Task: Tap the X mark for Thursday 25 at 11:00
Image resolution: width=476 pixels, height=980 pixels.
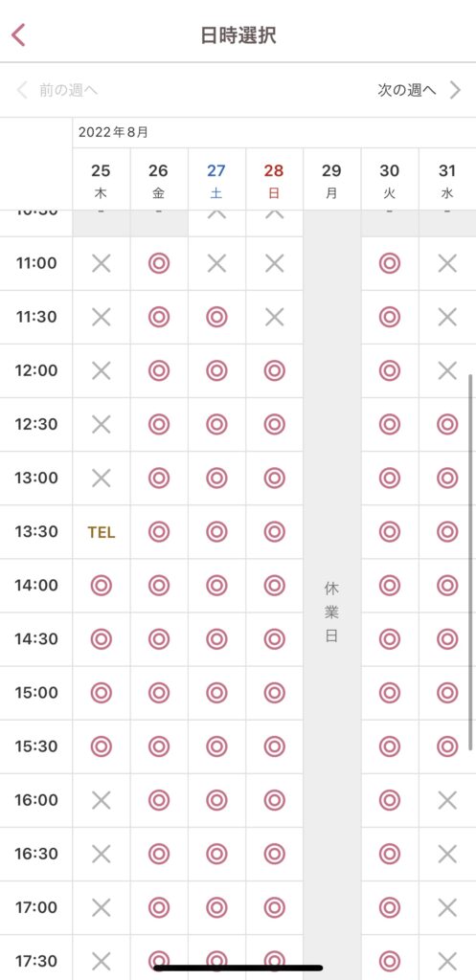Action: (102, 264)
